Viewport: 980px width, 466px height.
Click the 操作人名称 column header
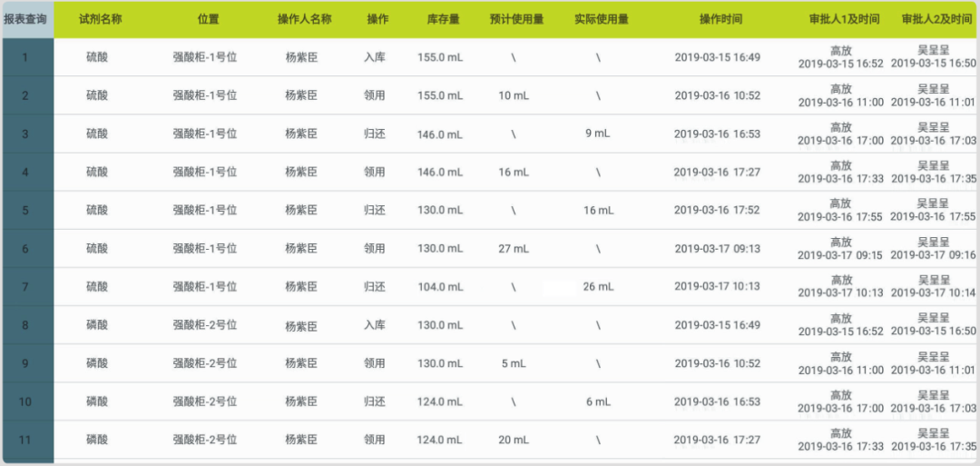click(x=304, y=19)
